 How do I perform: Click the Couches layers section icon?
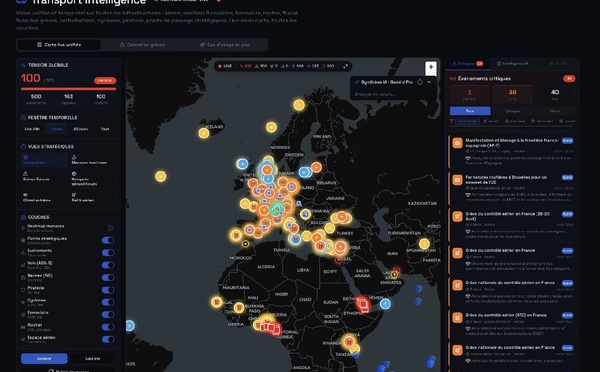tap(23, 217)
